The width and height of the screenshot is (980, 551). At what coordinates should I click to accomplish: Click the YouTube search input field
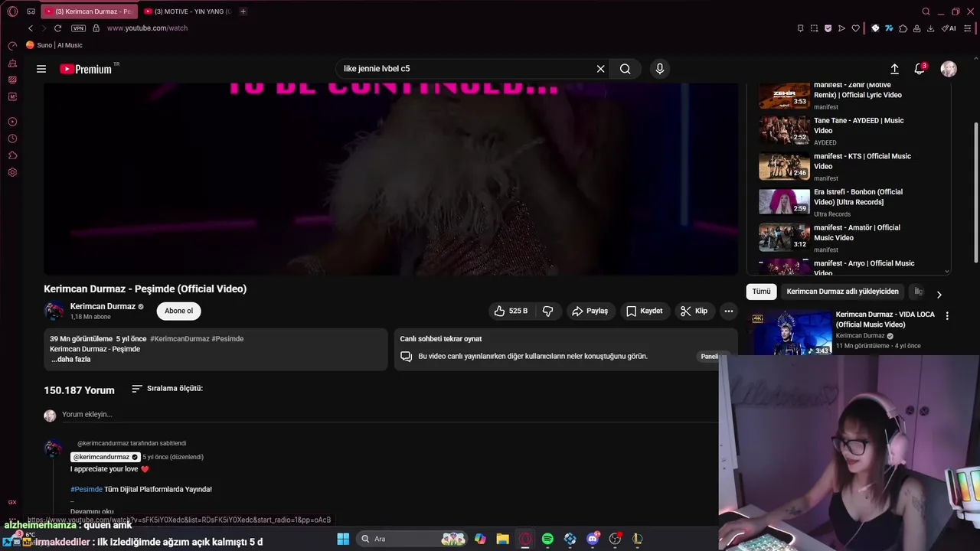[x=465, y=69]
